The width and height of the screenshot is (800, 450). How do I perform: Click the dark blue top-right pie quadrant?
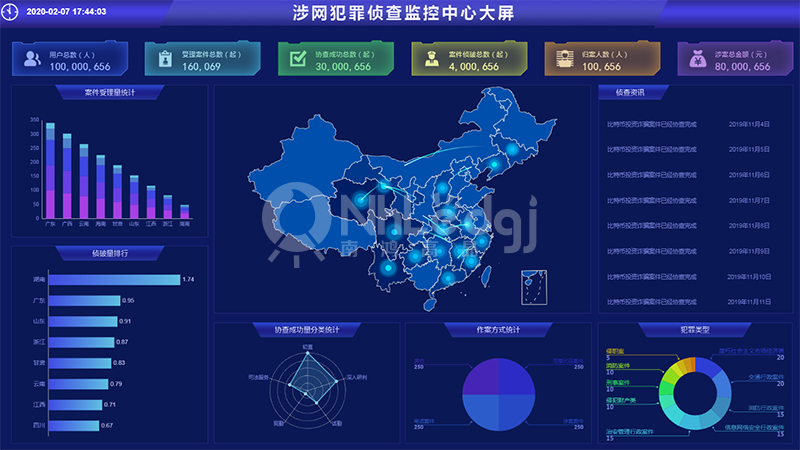(x=517, y=376)
